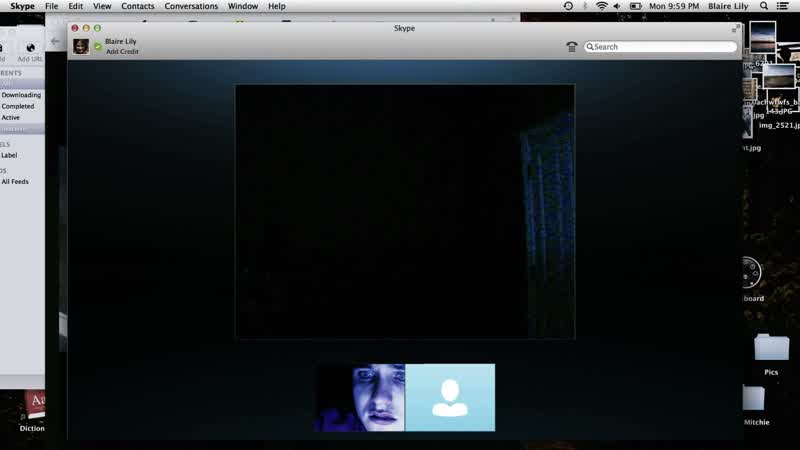Select Downloading in the torrent sidebar
800x450 pixels.
21,95
